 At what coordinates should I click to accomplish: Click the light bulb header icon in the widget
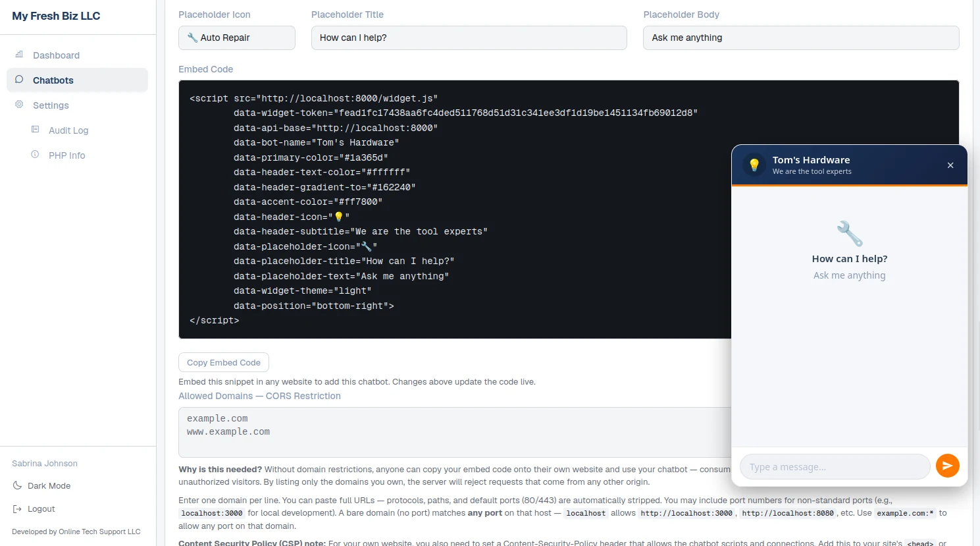pyautogui.click(x=754, y=165)
